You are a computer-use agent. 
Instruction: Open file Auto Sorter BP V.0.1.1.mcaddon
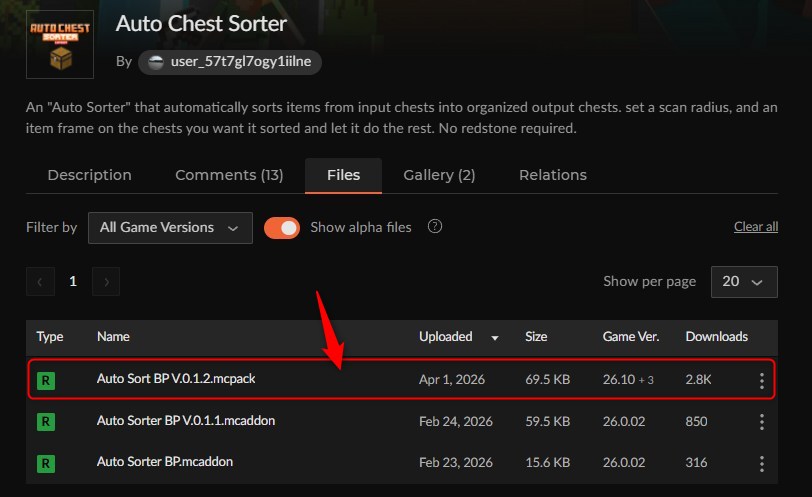(186, 420)
